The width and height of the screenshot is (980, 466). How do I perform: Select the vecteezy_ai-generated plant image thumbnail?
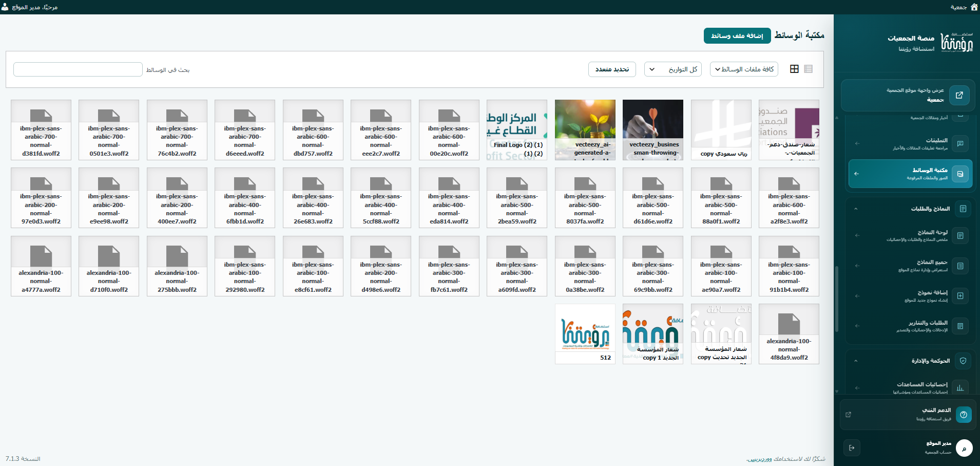coord(585,130)
